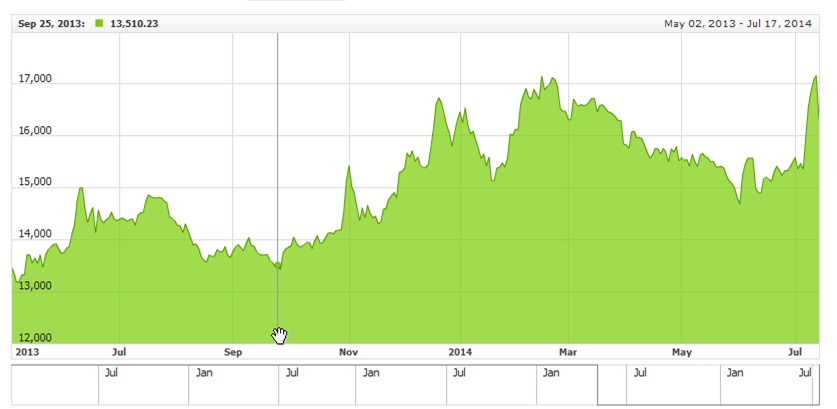Click the 2013 label on the x-axis
The height and width of the screenshot is (409, 837).
pyautogui.click(x=28, y=352)
